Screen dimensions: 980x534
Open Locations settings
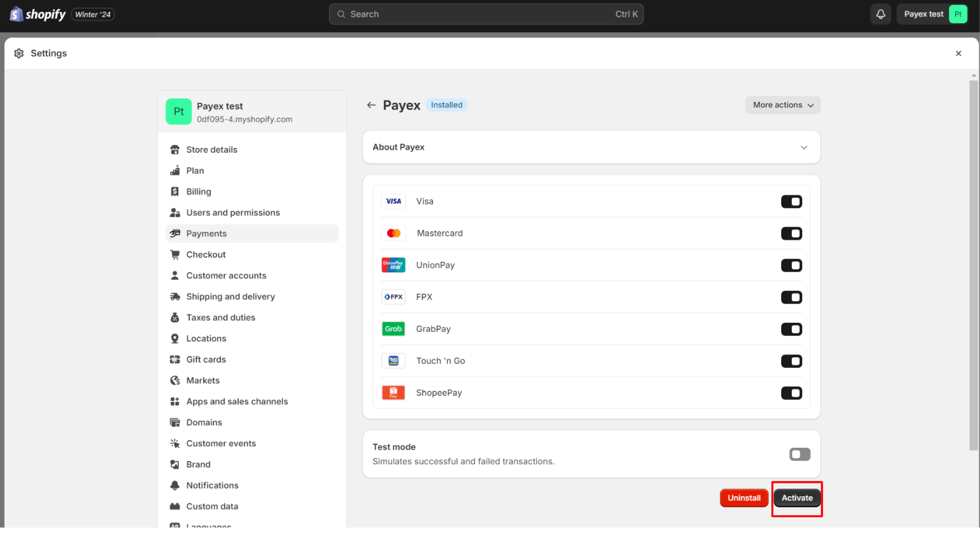252,338
